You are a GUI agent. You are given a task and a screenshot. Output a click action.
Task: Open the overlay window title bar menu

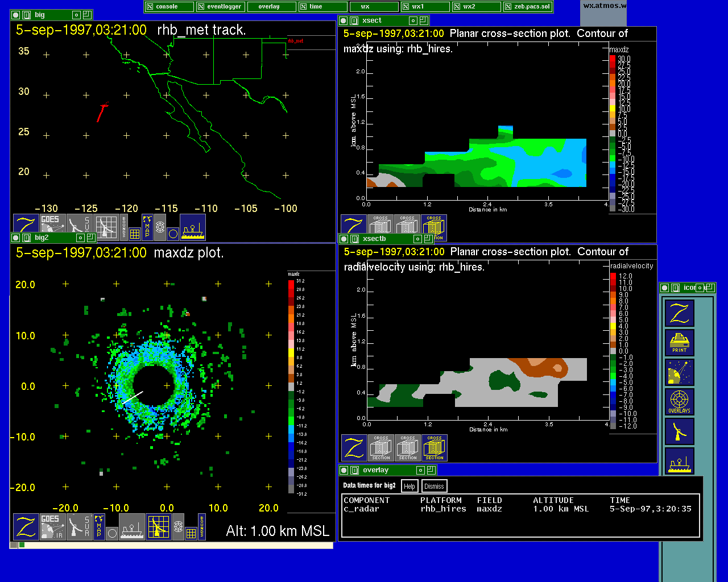pos(354,470)
